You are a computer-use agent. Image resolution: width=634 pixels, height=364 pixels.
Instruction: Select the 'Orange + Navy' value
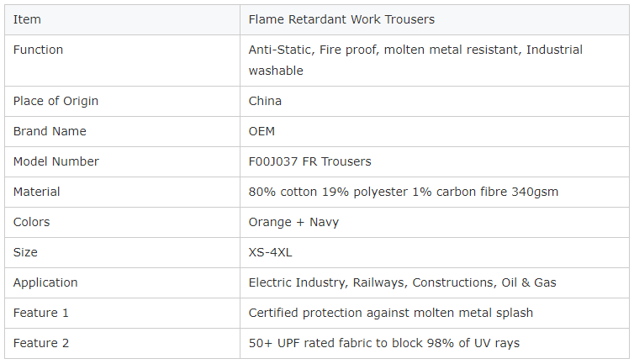[x=293, y=222]
